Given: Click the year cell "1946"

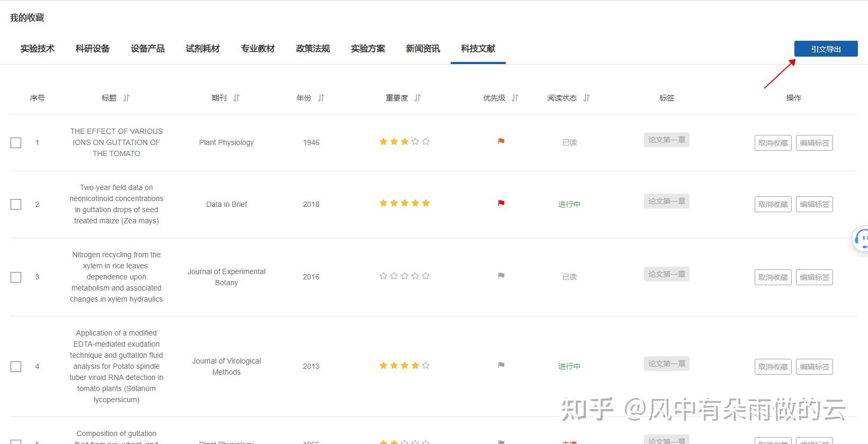Looking at the screenshot, I should 311,142.
